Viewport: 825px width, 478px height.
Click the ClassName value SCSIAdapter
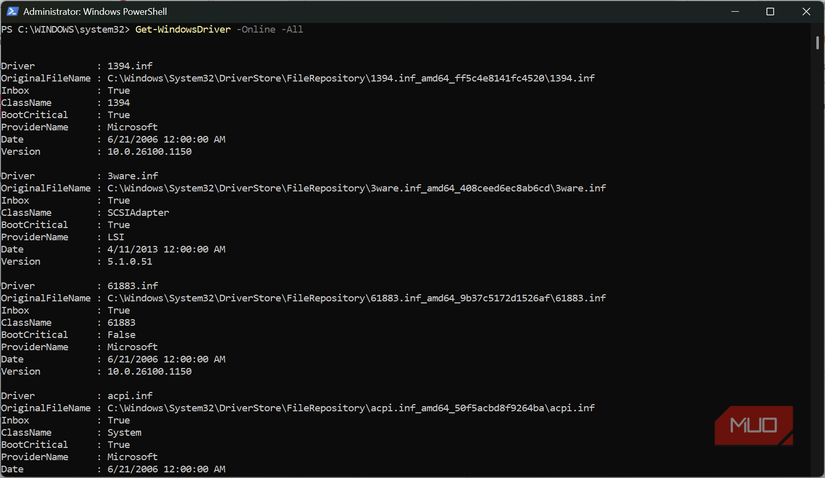pos(138,213)
